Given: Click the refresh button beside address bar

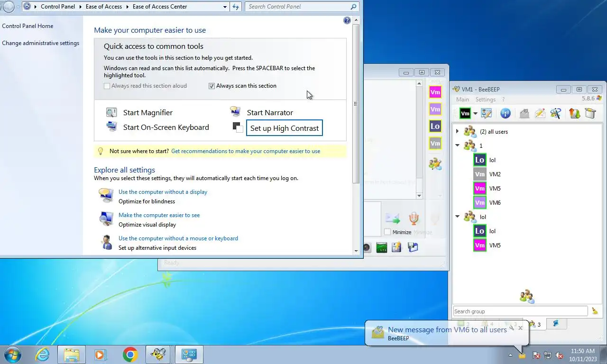Looking at the screenshot, I should pos(236,7).
